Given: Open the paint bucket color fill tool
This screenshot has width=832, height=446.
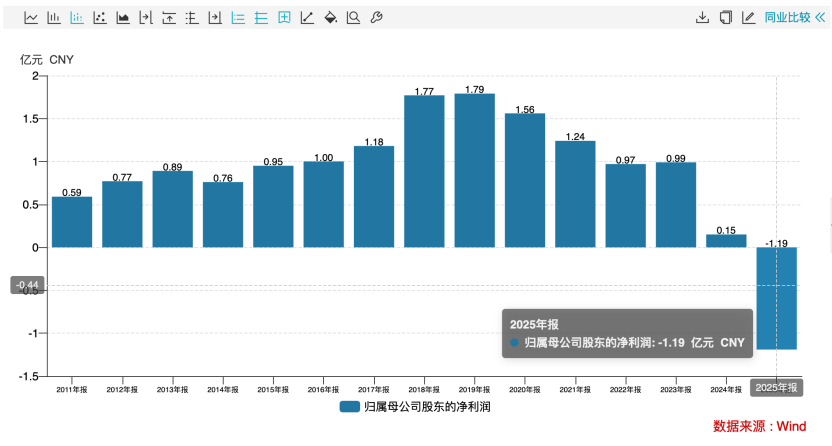Looking at the screenshot, I should pyautogui.click(x=330, y=18).
